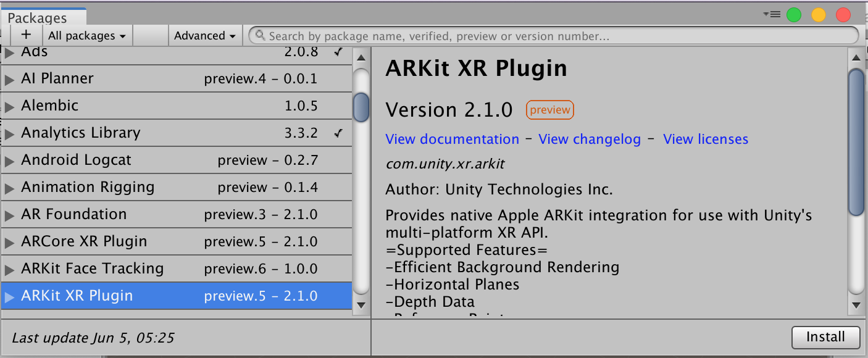Expand the AR Foundation package row
Viewport: 868px width, 358px height.
(9, 215)
